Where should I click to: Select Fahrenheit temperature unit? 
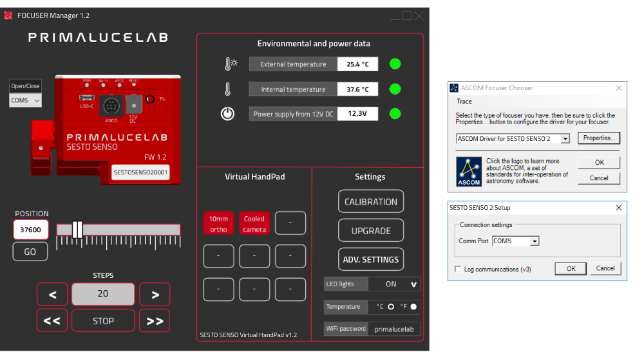tap(413, 306)
